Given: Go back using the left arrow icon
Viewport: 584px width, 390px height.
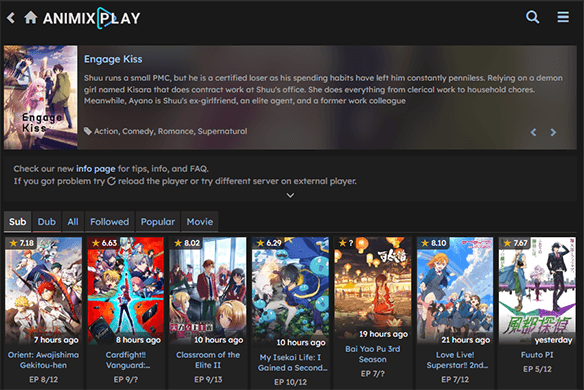Looking at the screenshot, I should point(11,18).
